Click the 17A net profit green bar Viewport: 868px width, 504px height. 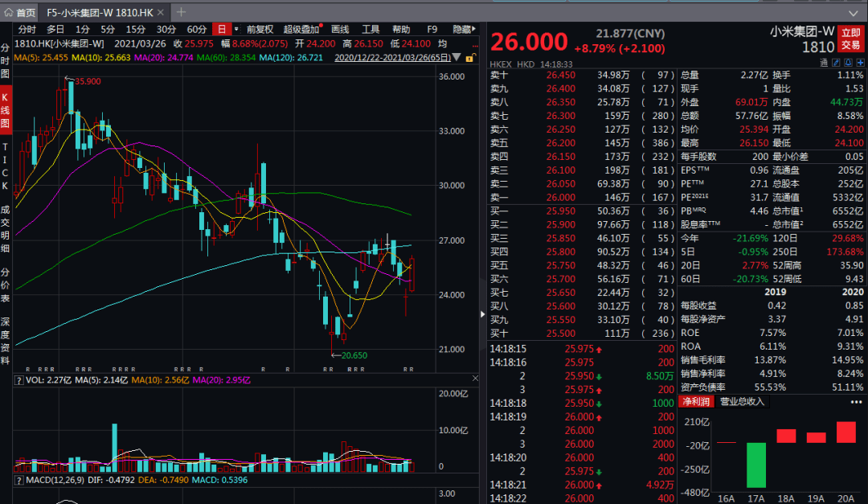756,465
